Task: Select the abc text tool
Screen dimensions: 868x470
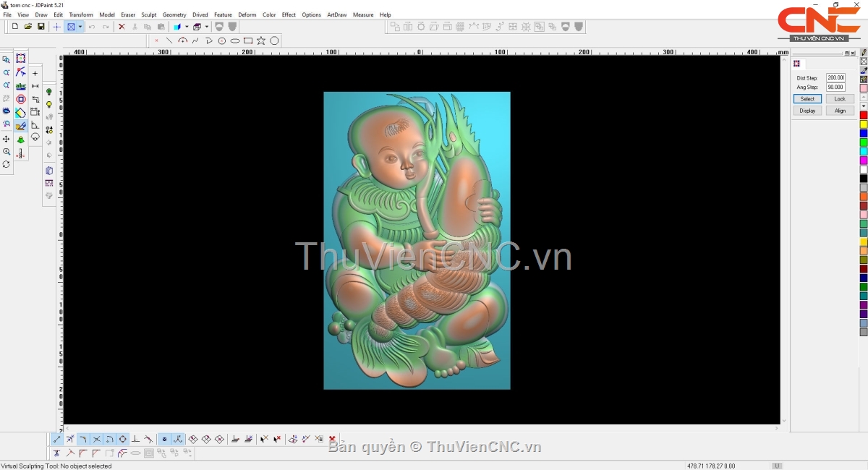Action: [x=21, y=86]
